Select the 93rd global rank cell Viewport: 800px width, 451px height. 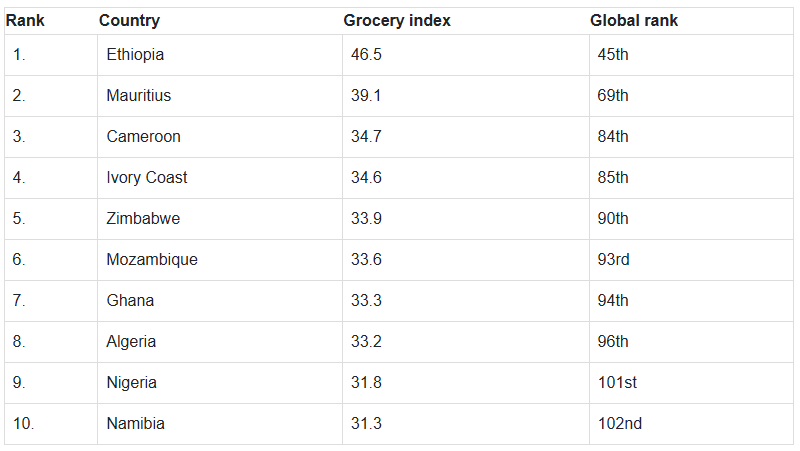614,260
